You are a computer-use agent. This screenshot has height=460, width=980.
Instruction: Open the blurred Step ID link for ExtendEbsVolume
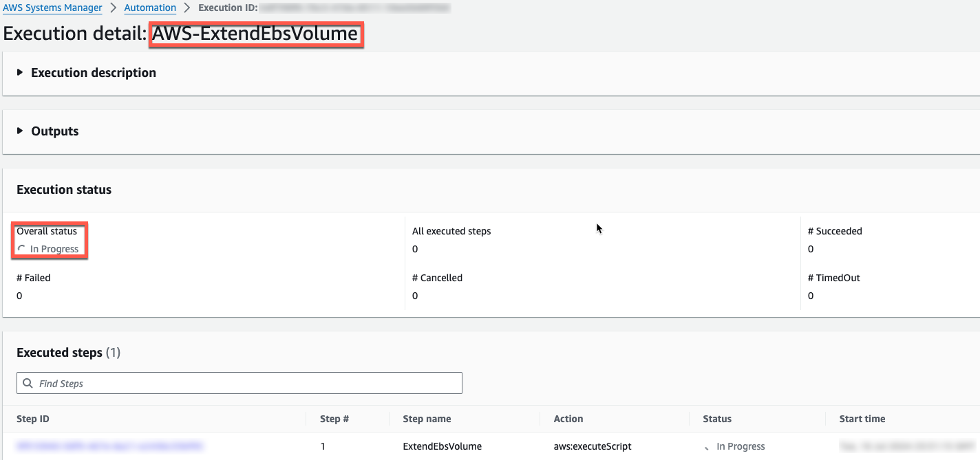[110, 446]
